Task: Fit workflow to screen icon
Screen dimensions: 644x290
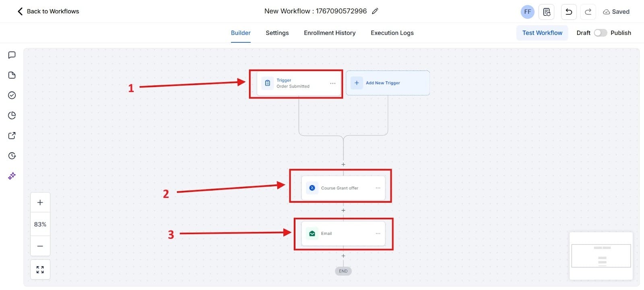Action: coord(40,269)
